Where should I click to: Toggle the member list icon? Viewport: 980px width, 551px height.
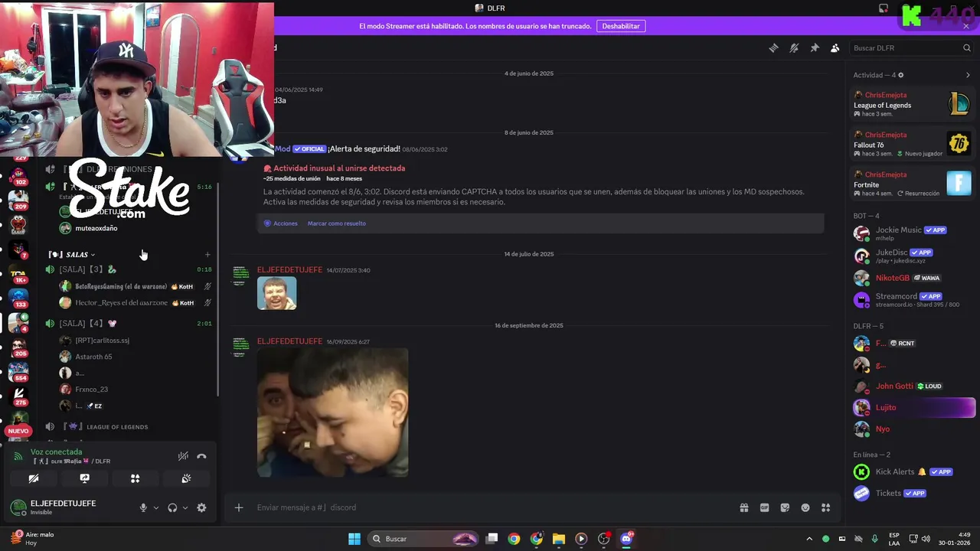coord(835,47)
